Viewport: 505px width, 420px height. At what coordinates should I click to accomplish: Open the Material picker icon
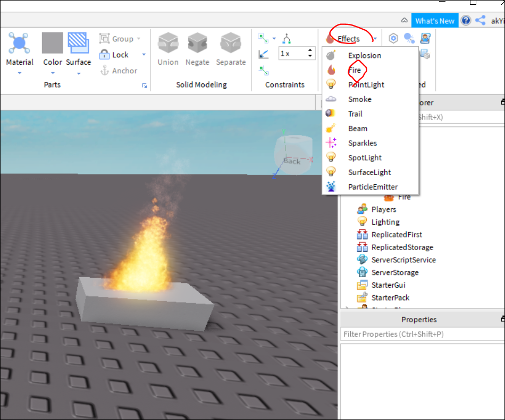pos(19,43)
